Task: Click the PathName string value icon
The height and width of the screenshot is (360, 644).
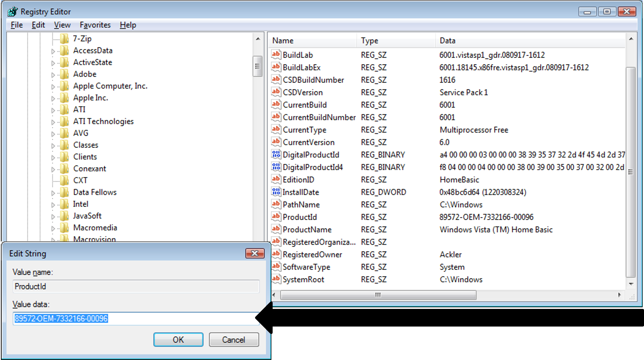Action: [276, 204]
